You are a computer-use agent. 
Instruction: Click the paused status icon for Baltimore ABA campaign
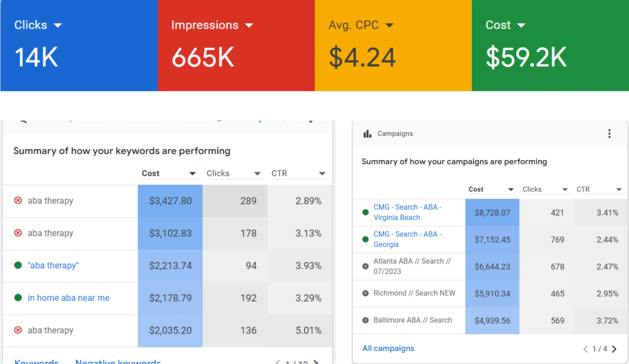[x=365, y=320]
